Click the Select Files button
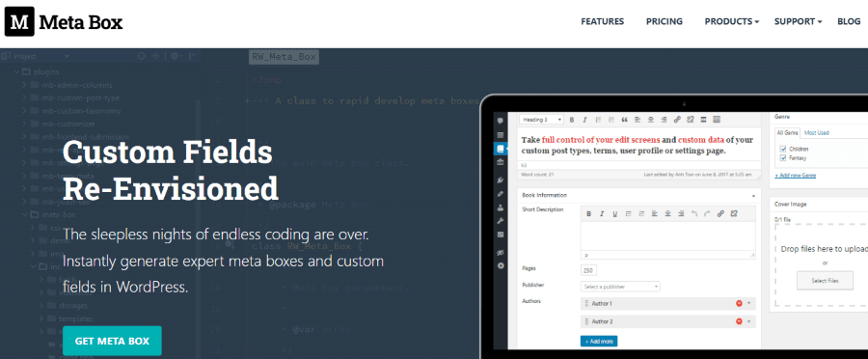The image size is (868, 359). click(x=825, y=281)
